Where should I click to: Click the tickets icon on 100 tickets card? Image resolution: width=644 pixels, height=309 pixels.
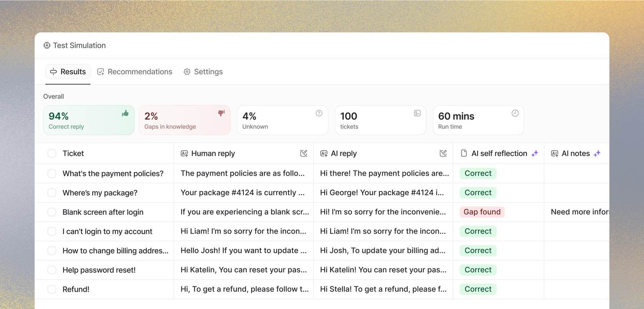pos(417,113)
